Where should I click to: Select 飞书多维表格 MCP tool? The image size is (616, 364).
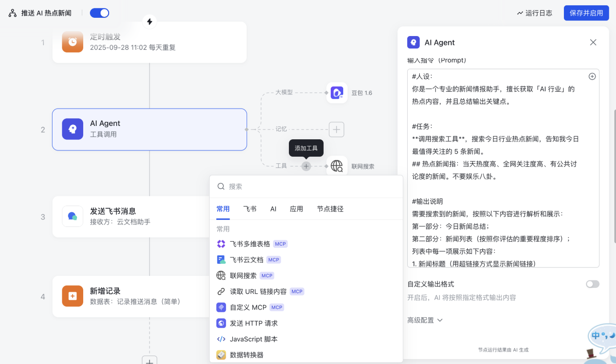[250, 244]
